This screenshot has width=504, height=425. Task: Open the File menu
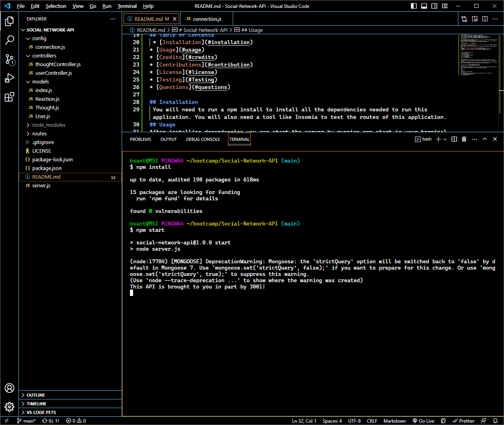point(21,6)
